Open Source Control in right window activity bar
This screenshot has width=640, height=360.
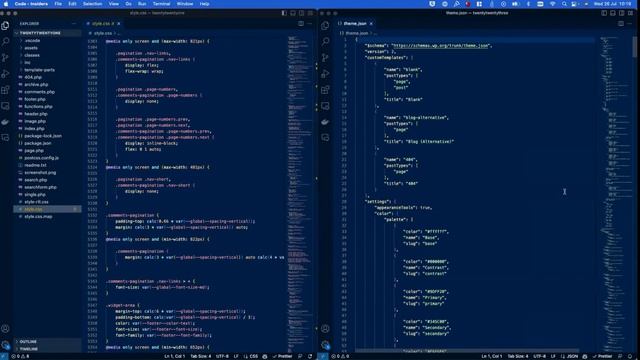(325, 58)
